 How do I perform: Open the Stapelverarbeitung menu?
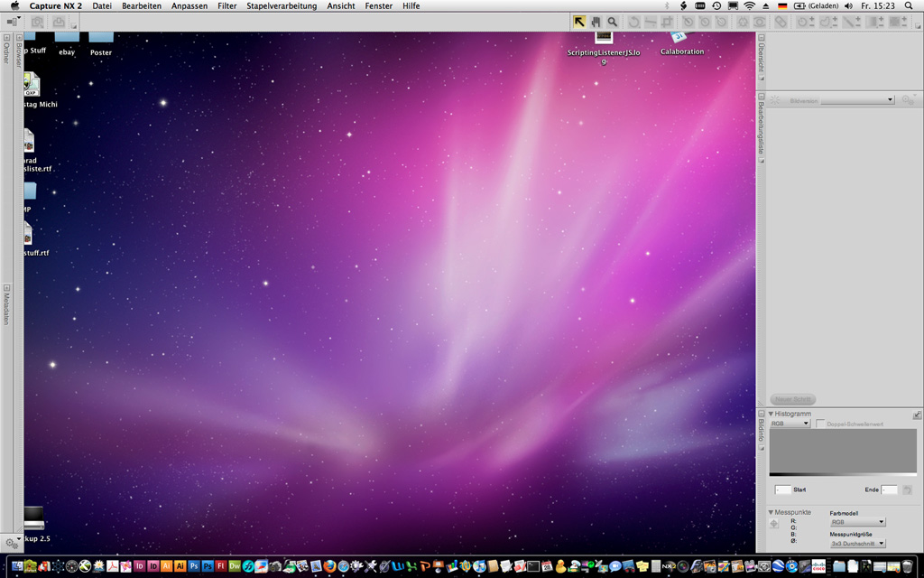(x=282, y=6)
